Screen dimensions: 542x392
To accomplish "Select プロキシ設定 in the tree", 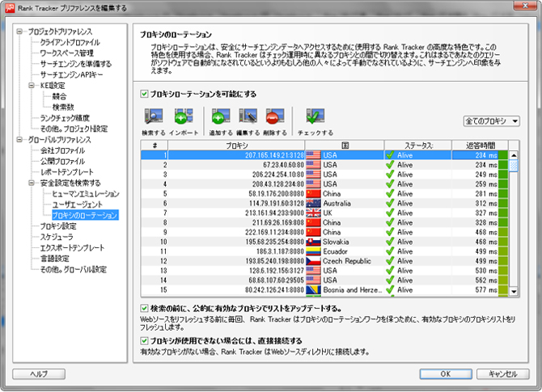I will pos(58,226).
